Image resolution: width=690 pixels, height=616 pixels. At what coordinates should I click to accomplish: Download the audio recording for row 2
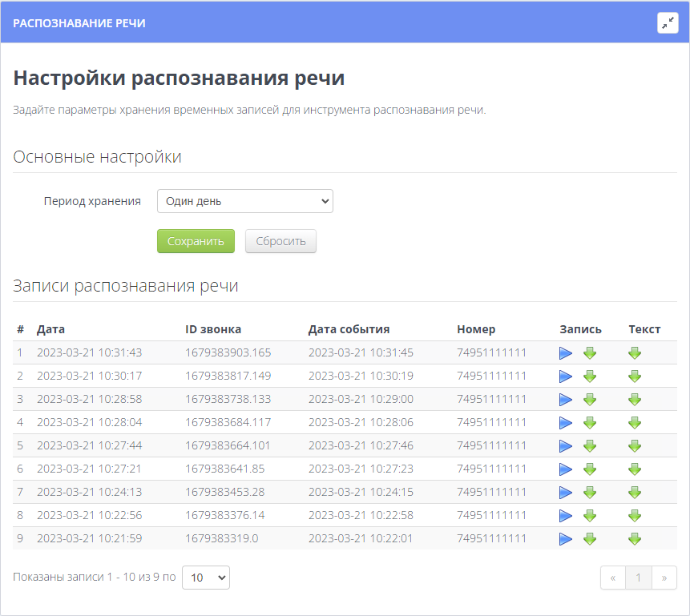(590, 376)
